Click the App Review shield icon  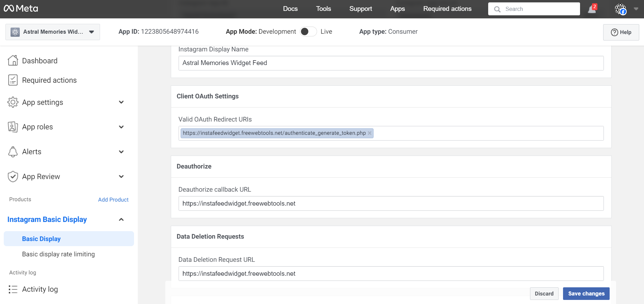point(13,176)
